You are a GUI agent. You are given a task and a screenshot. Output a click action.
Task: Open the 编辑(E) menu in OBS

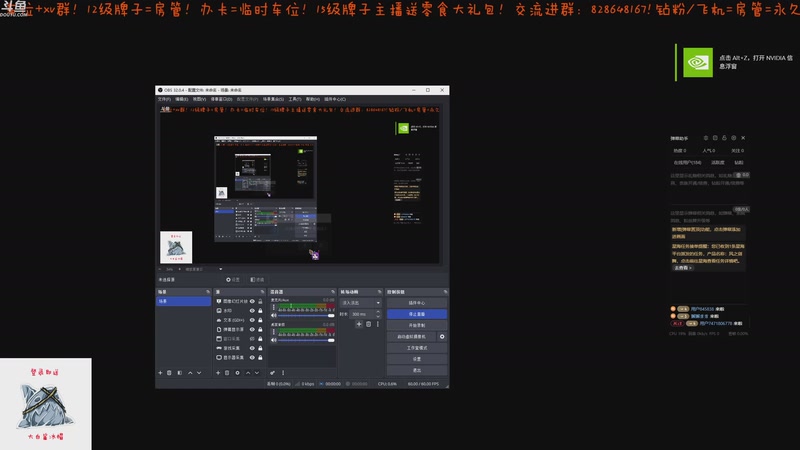tap(182, 99)
